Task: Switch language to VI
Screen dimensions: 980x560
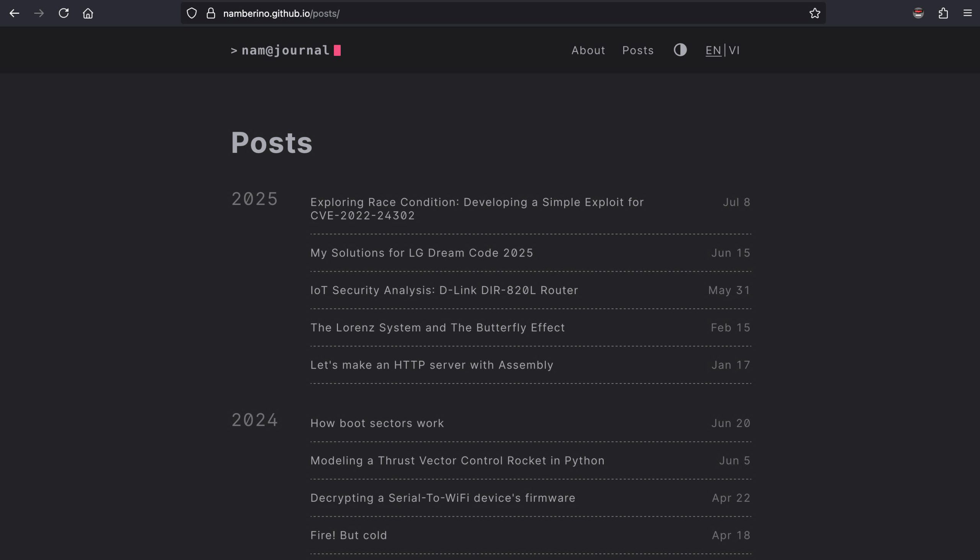Action: (734, 51)
